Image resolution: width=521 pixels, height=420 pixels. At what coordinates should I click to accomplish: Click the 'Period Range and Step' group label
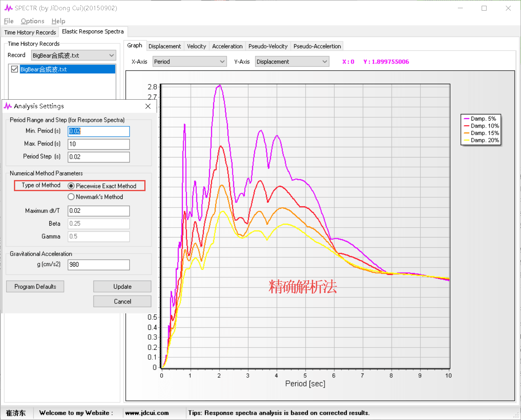coord(67,120)
